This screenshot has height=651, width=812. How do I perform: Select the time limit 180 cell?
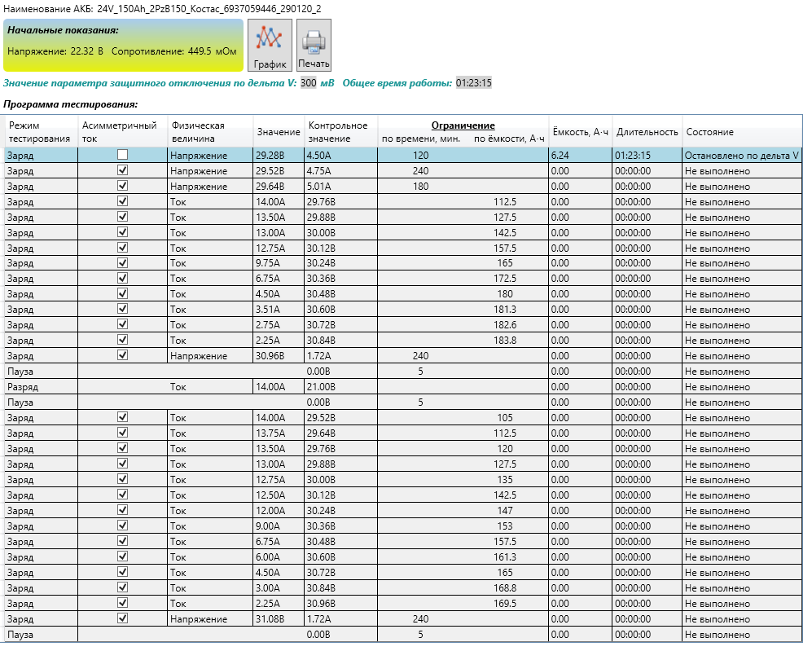click(x=420, y=186)
